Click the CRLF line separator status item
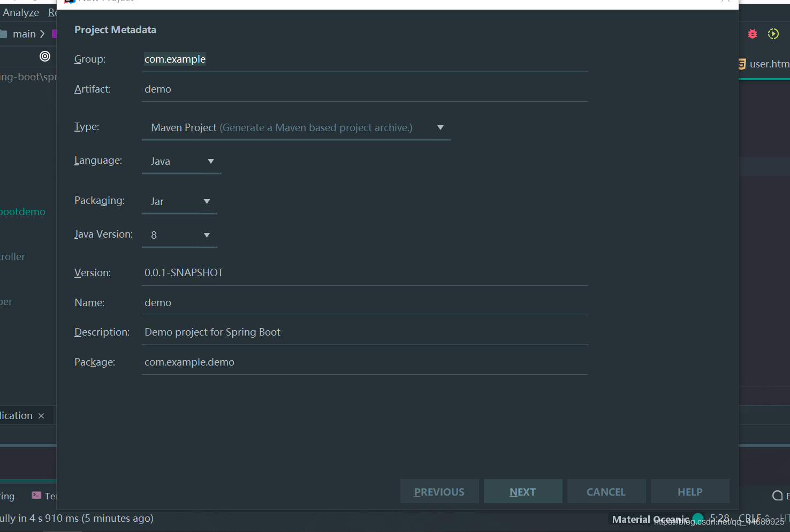The width and height of the screenshot is (790, 532). click(x=754, y=518)
